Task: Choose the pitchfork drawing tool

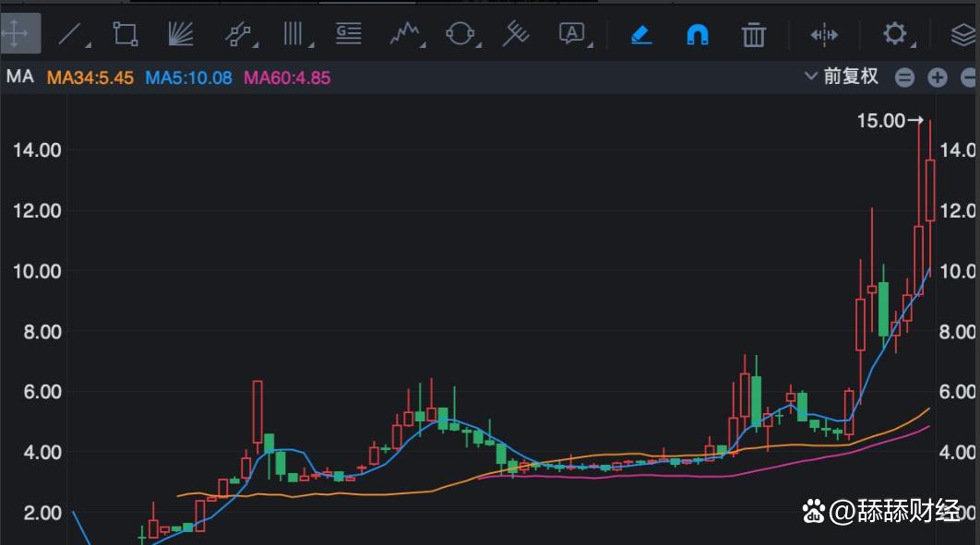Action: (515, 35)
